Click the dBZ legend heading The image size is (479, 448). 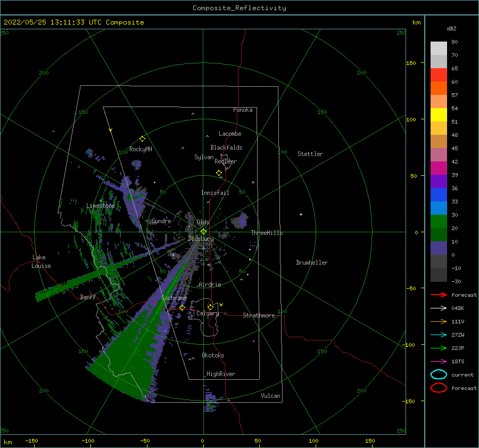coord(451,28)
